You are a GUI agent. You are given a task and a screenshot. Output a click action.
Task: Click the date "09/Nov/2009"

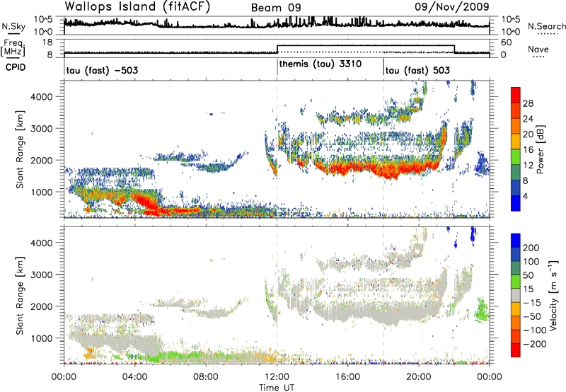[451, 6]
